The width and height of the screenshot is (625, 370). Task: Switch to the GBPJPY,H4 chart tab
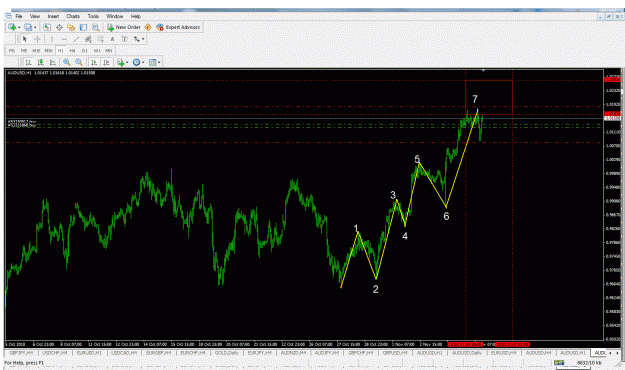click(21, 353)
